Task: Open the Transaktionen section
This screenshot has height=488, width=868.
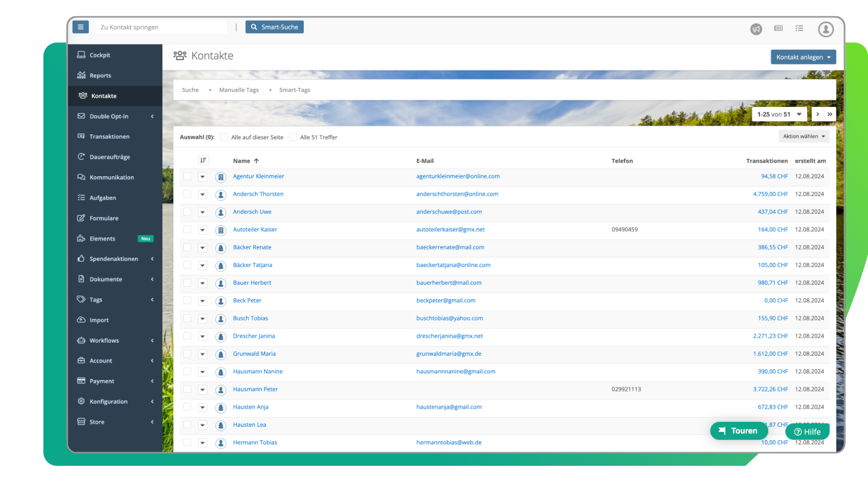Action: (110, 136)
